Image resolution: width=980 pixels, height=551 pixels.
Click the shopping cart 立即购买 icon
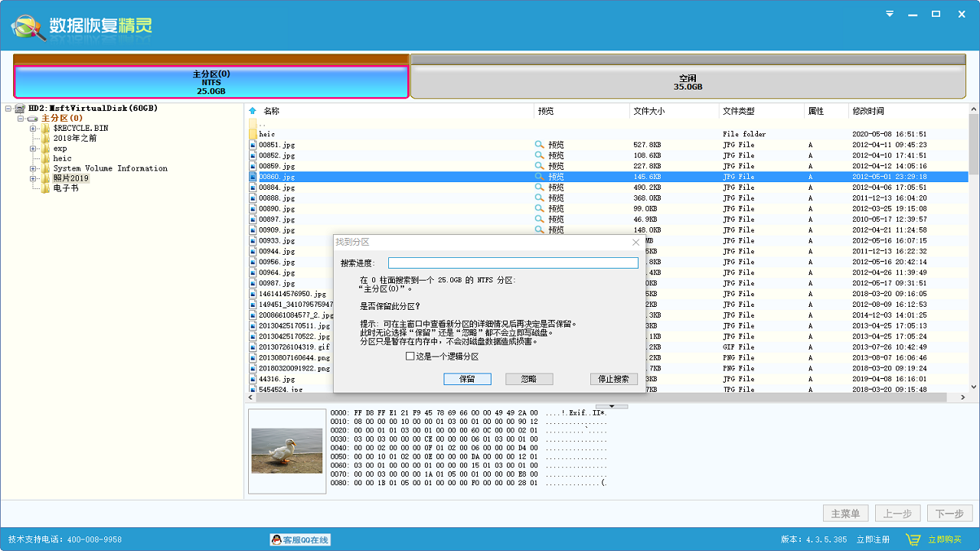913,540
